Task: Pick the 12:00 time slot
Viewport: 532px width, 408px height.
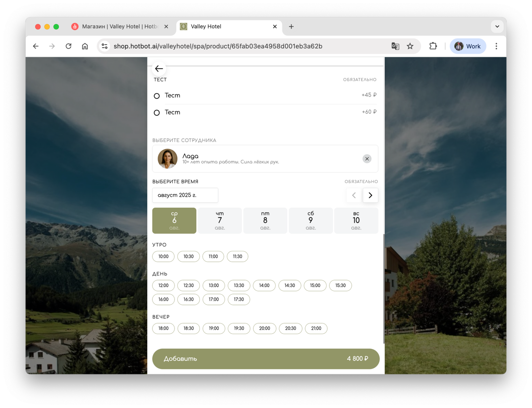Action: (x=163, y=286)
